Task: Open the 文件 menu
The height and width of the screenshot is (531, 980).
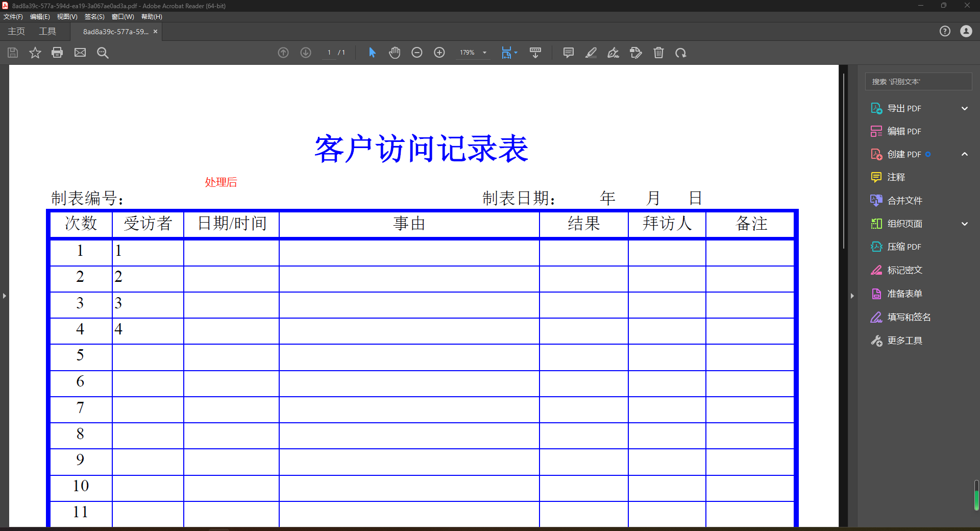Action: pos(13,16)
